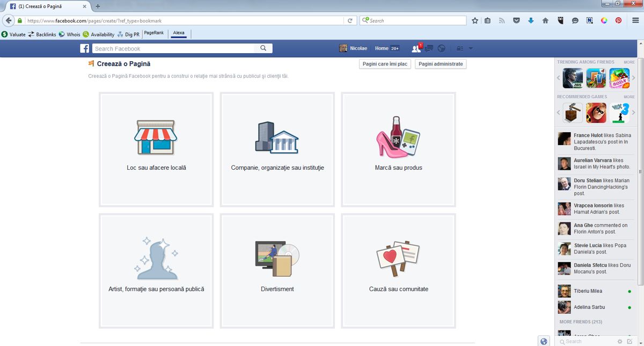
Task: Click the Pinterest extension icon
Action: (x=618, y=20)
